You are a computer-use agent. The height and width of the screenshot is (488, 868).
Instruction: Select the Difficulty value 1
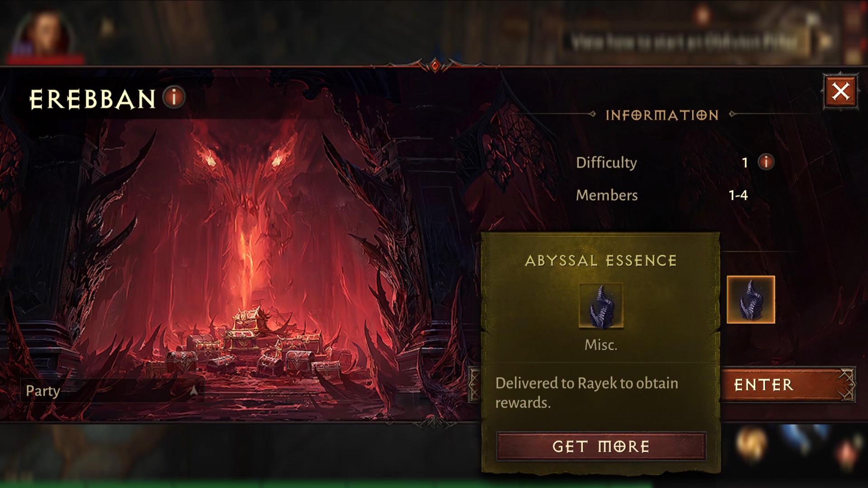[x=745, y=163]
